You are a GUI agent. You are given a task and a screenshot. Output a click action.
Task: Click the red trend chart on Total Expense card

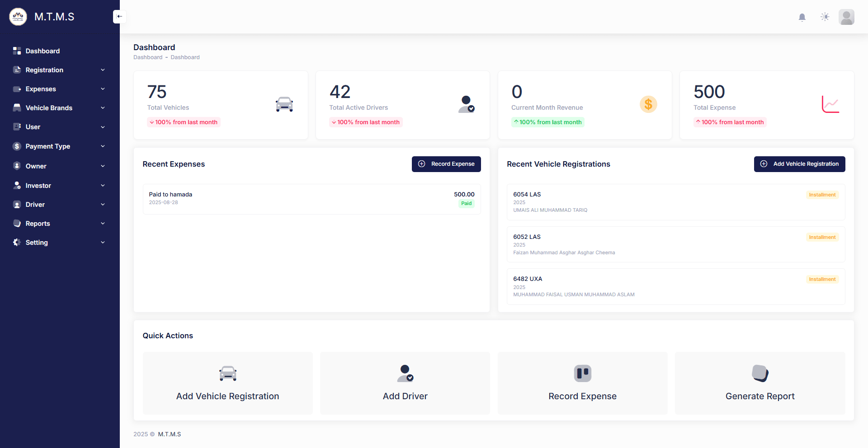830,104
